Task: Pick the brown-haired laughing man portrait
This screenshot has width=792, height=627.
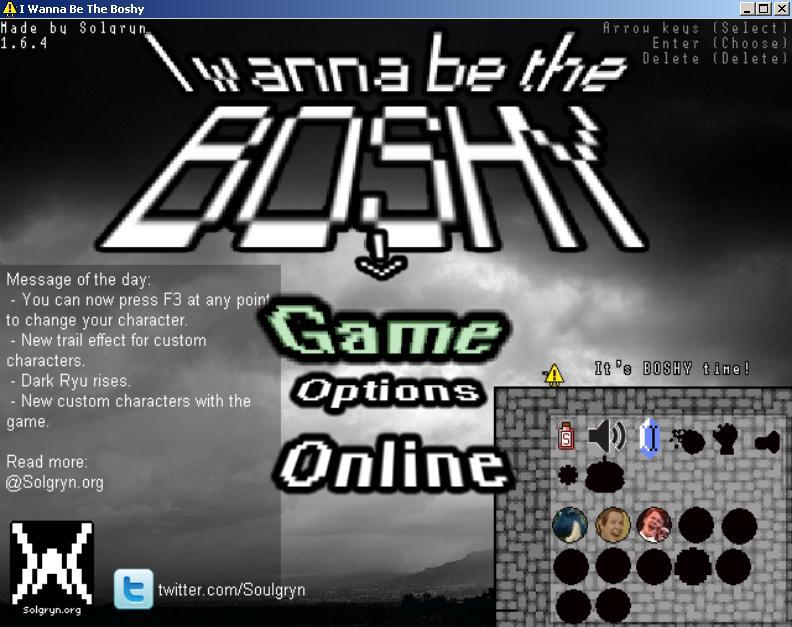Action: click(613, 524)
